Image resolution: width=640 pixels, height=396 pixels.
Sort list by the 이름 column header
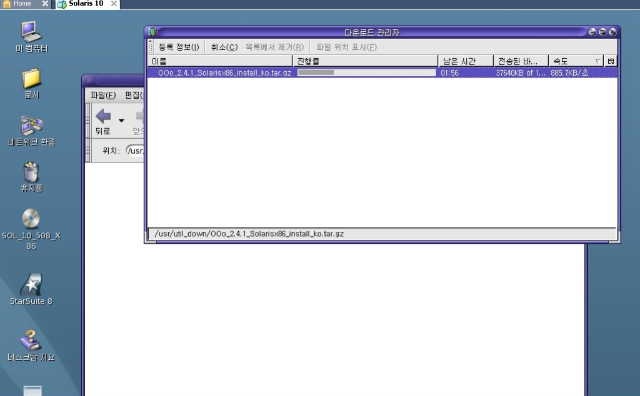(220, 61)
